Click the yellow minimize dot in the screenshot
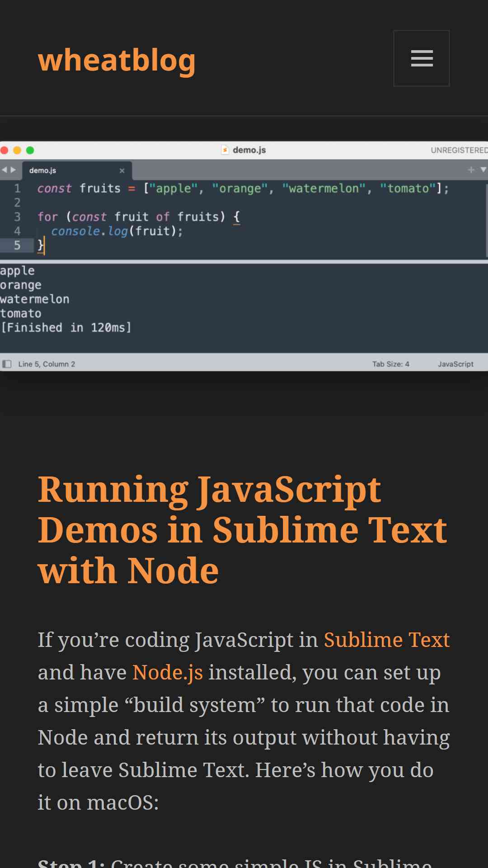Image resolution: width=488 pixels, height=868 pixels. pos(17,150)
